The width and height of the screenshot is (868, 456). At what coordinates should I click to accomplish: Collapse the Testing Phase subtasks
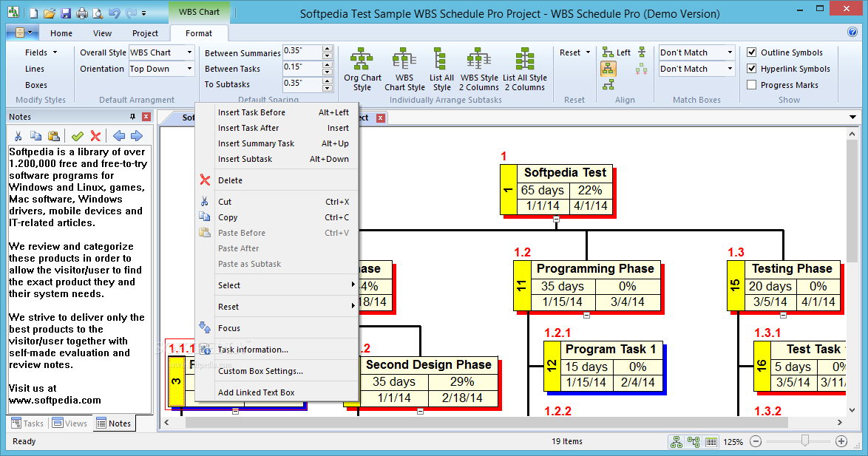point(783,315)
